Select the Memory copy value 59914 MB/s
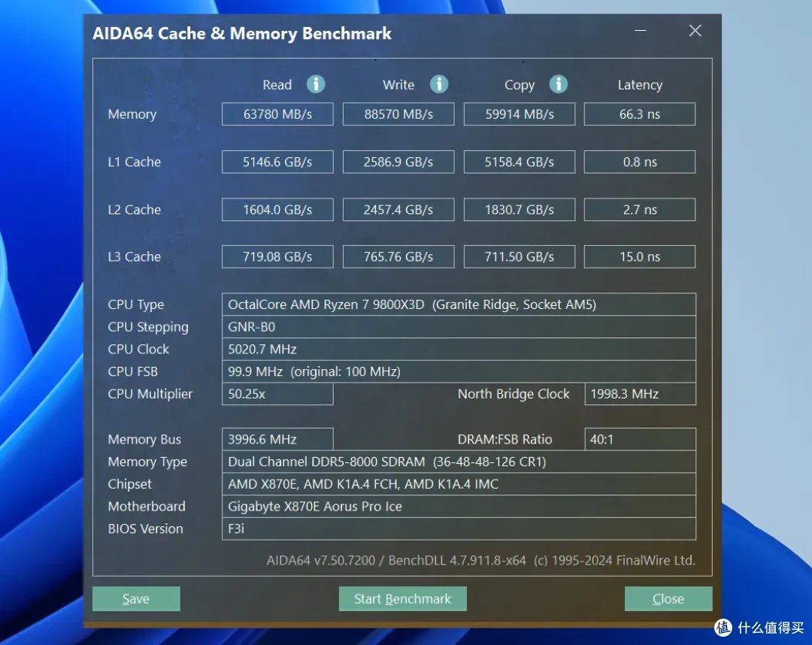The height and width of the screenshot is (645, 812). [520, 114]
